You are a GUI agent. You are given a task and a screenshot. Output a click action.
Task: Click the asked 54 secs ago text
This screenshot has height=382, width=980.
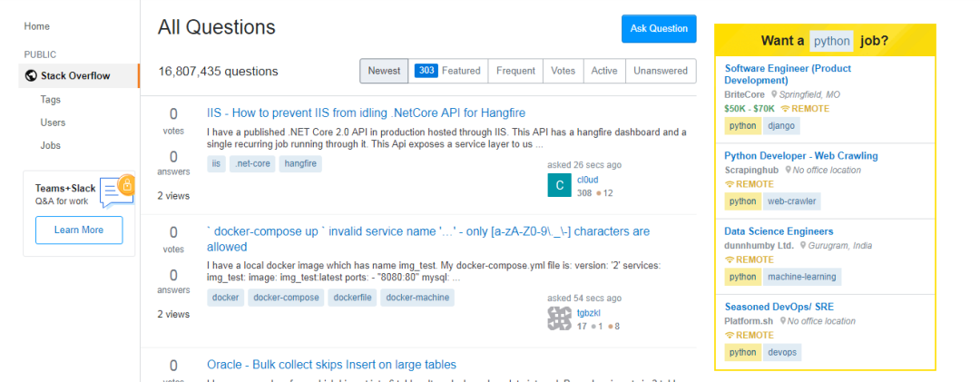point(584,299)
